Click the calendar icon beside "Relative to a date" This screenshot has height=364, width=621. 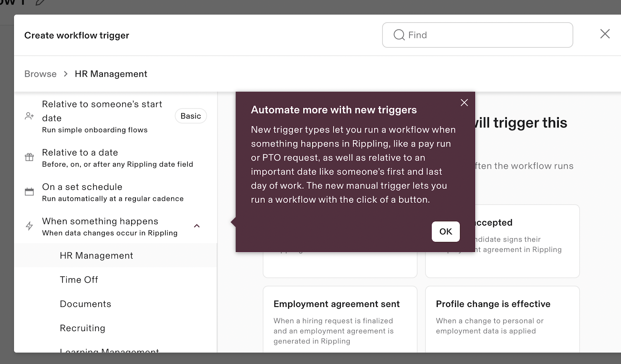click(29, 157)
